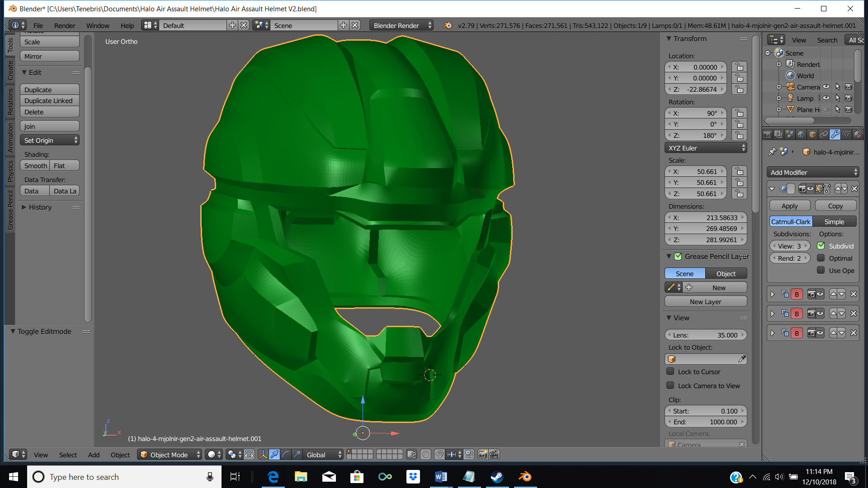
Task: Click the New Layer button
Action: [706, 301]
